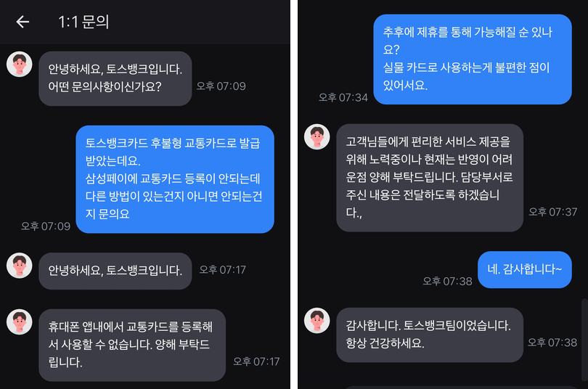Click agent avatar beside 07:17 greeting message
The width and height of the screenshot is (588, 389).
click(20, 266)
